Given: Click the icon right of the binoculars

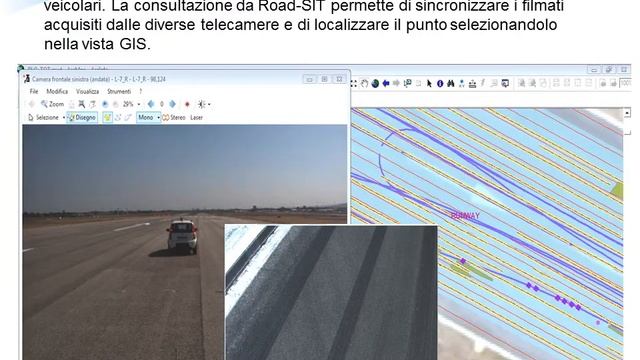Looking at the screenshot, I should [462, 84].
